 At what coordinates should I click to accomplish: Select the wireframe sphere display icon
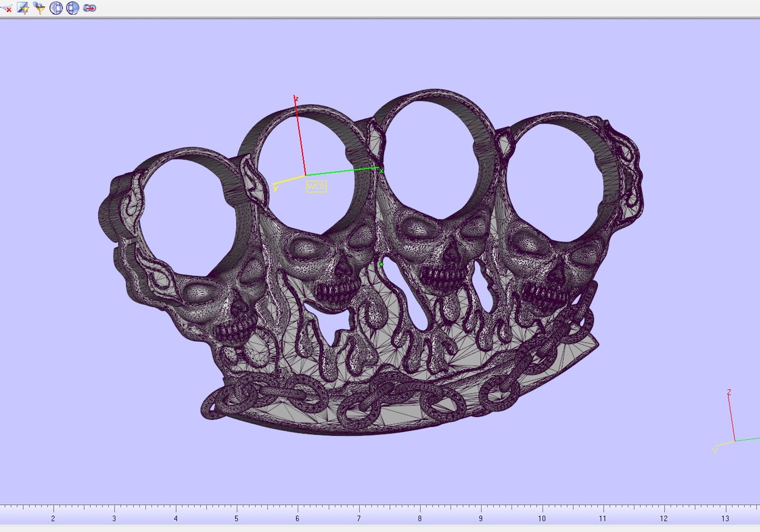pyautogui.click(x=56, y=8)
